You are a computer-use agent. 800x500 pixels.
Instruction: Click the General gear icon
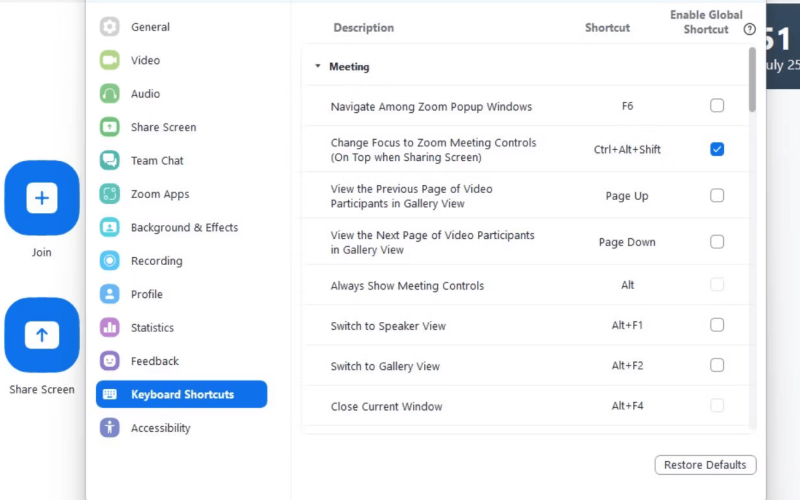[x=110, y=27]
